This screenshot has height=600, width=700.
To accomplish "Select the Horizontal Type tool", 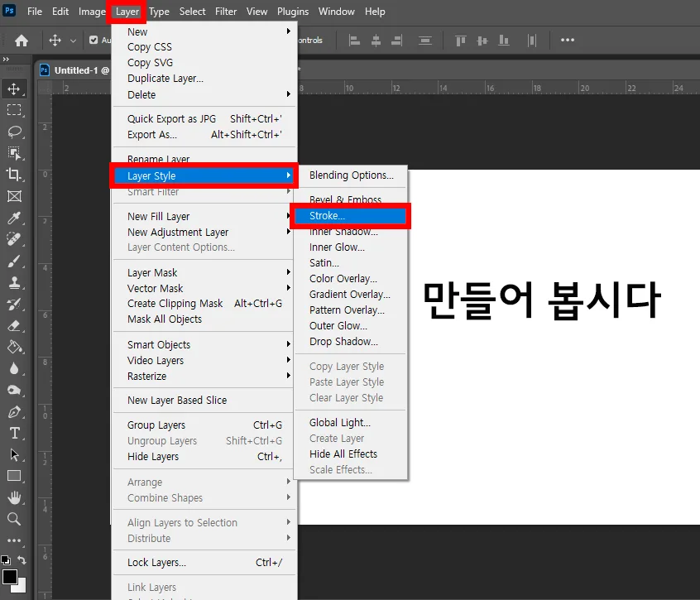I will click(x=14, y=433).
